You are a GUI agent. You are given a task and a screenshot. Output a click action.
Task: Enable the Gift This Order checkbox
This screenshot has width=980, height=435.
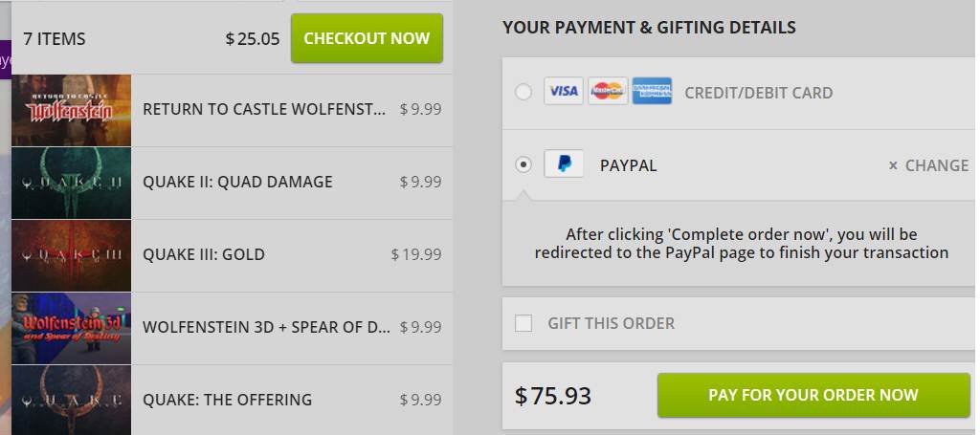click(523, 323)
